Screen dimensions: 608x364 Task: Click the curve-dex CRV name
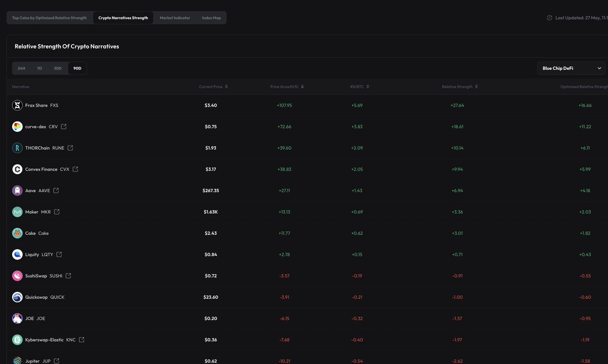[x=42, y=127]
